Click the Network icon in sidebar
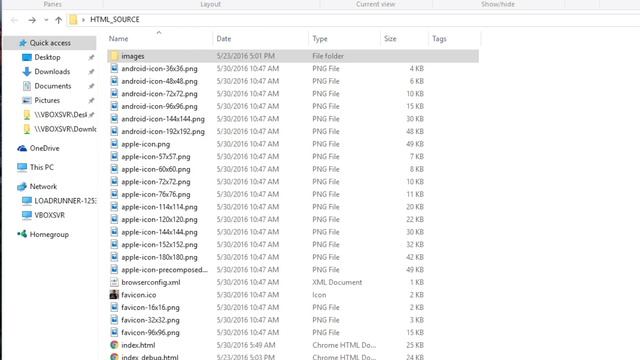The height and width of the screenshot is (360, 640). [22, 187]
